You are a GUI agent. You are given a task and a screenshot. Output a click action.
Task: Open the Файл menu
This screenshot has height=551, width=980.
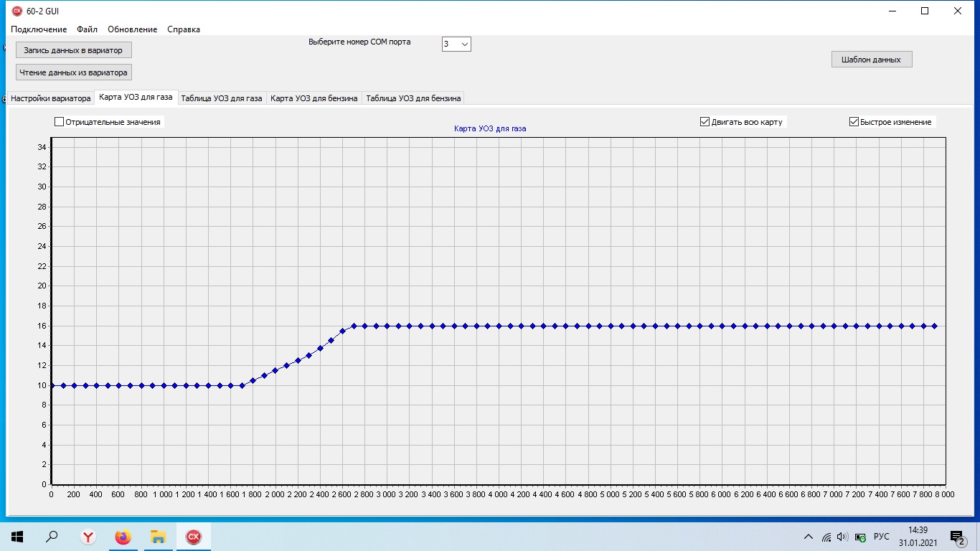(87, 29)
